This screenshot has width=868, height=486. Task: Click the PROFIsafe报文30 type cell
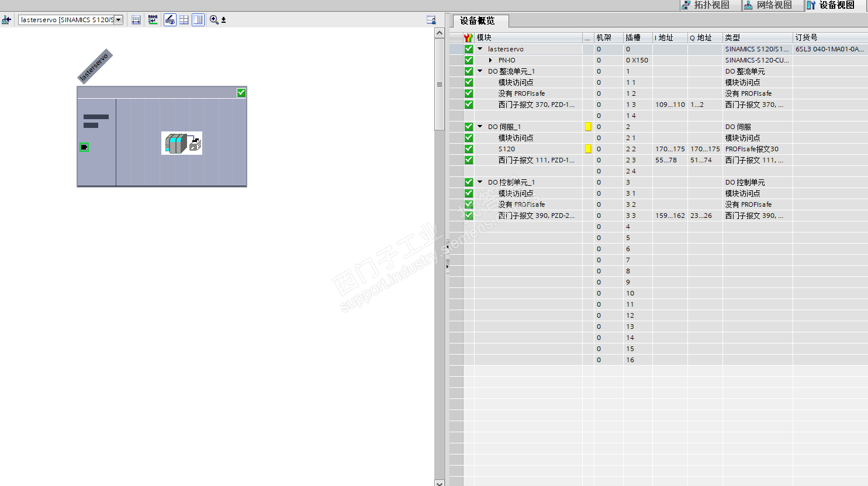click(758, 149)
